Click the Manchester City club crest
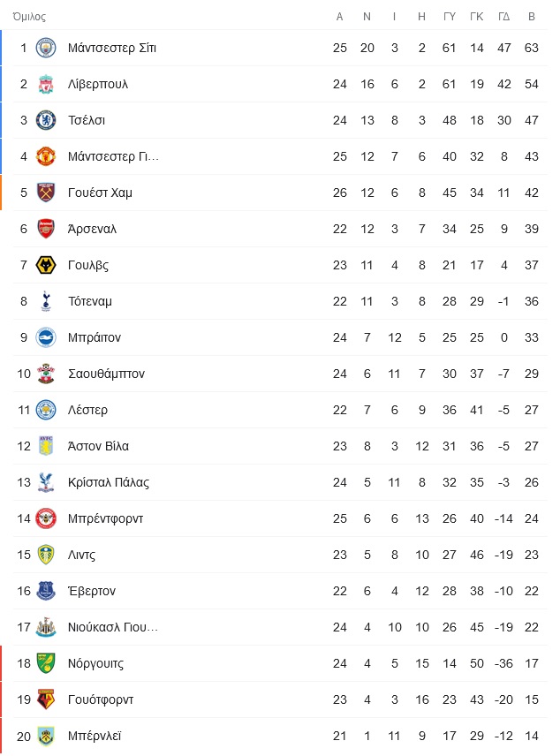The height and width of the screenshot is (756, 560). (46, 48)
